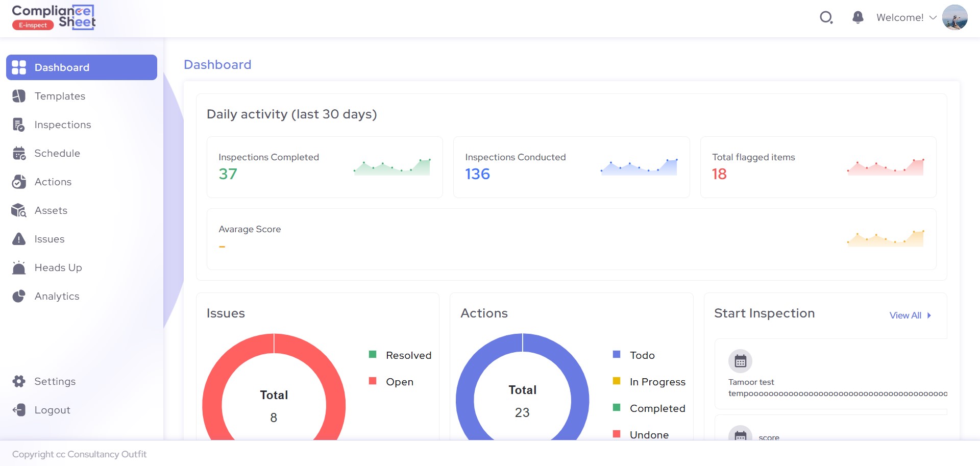
Task: Click the View All link
Action: coord(905,315)
